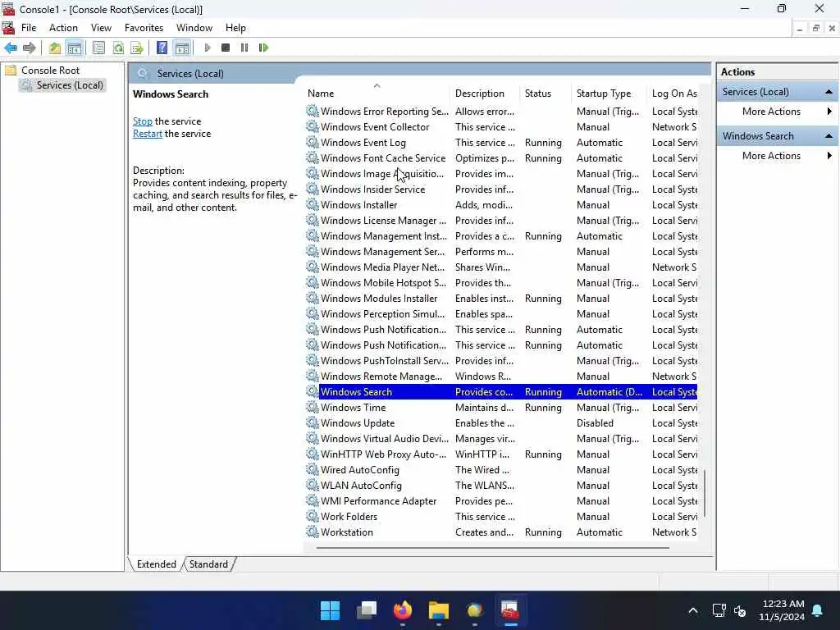The width and height of the screenshot is (840, 630).
Task: Select the WinHTTP Web Proxy Auto-Discovery service
Action: pos(501,454)
